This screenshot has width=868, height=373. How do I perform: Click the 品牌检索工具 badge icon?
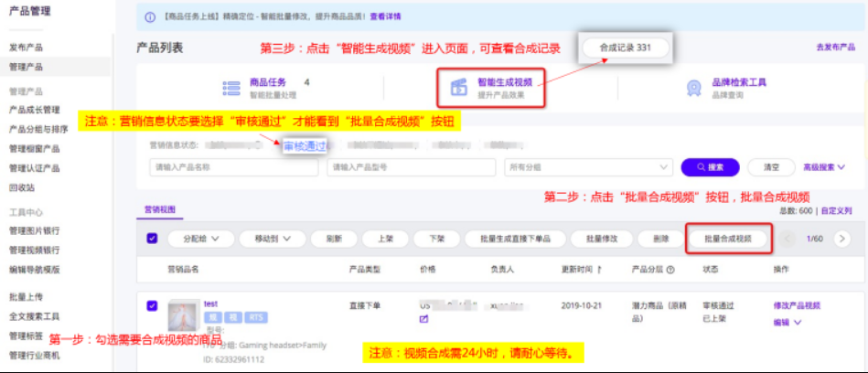point(694,88)
